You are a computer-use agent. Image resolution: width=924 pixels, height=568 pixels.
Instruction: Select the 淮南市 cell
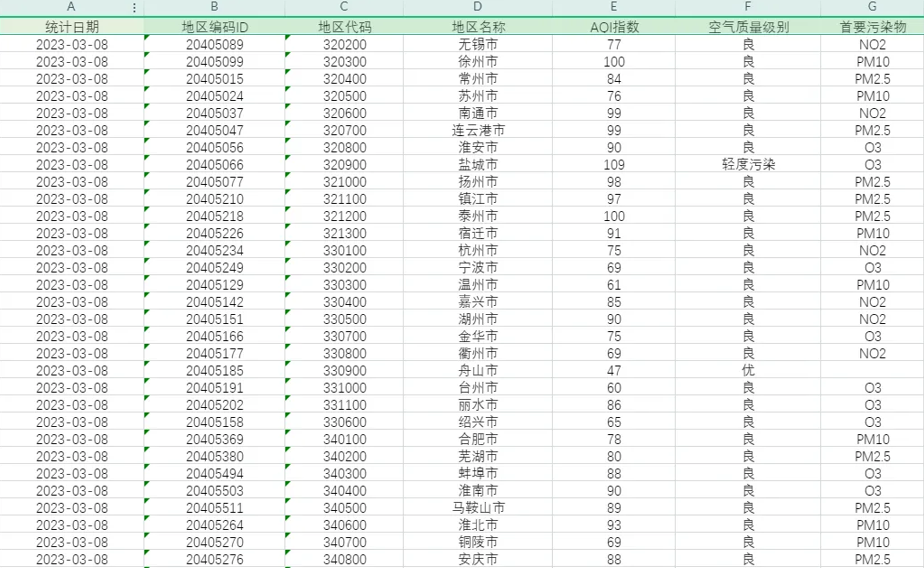[478, 490]
